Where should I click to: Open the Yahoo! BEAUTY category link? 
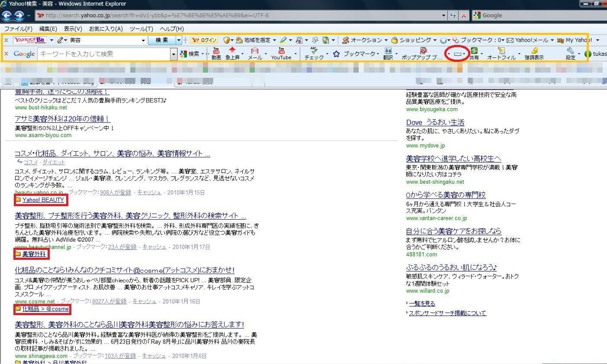point(43,200)
